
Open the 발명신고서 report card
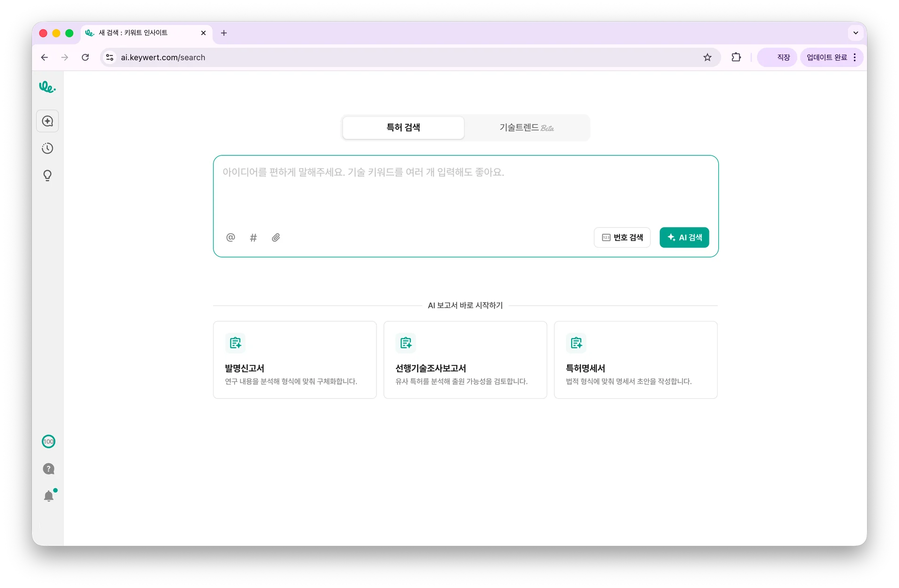tap(295, 360)
